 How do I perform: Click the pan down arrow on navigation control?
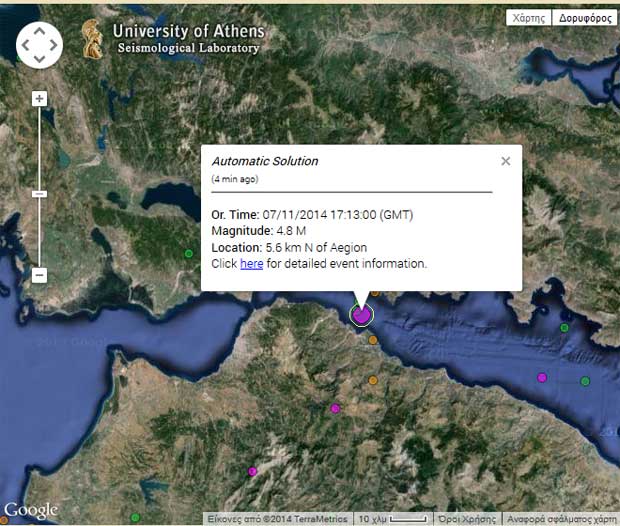click(x=39, y=58)
